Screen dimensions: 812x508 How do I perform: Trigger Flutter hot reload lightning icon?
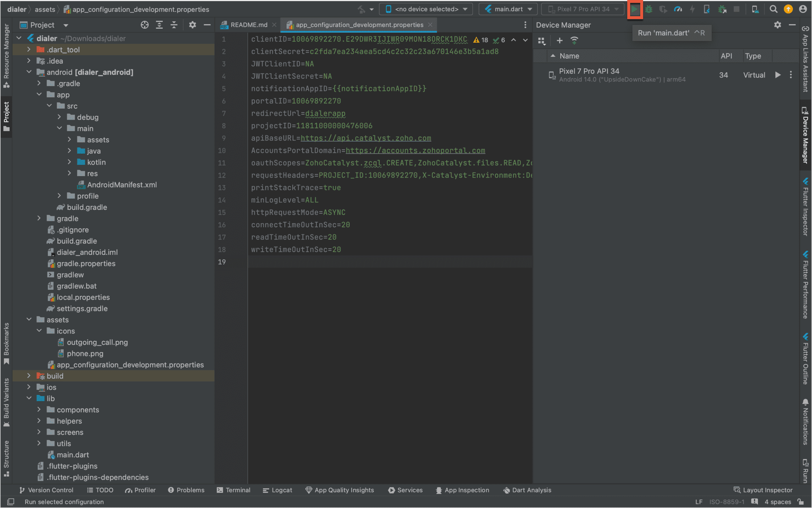(692, 9)
